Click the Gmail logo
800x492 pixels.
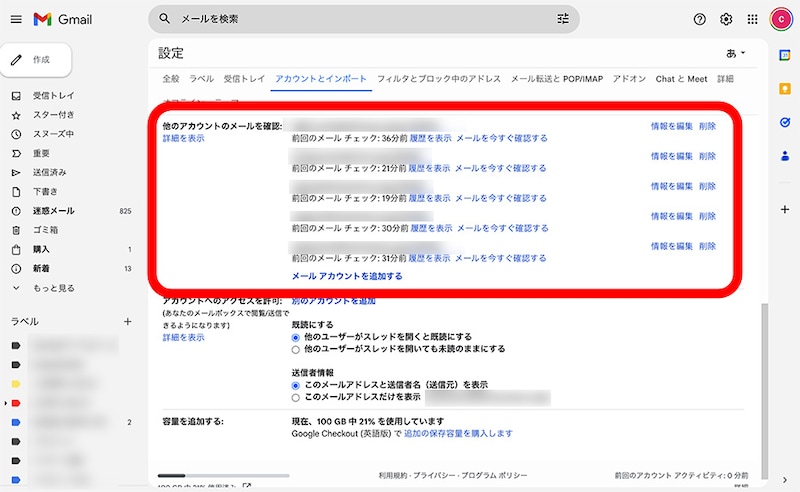coord(63,19)
